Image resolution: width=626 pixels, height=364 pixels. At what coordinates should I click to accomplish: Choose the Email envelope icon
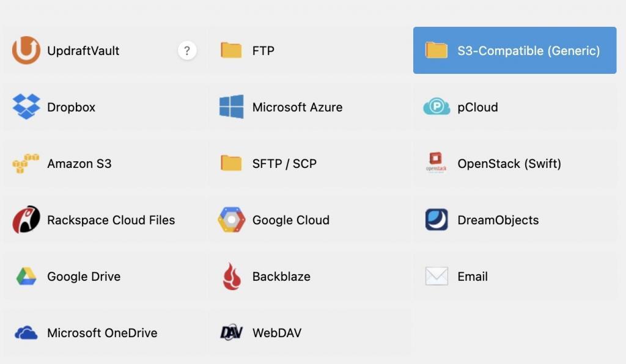(436, 276)
